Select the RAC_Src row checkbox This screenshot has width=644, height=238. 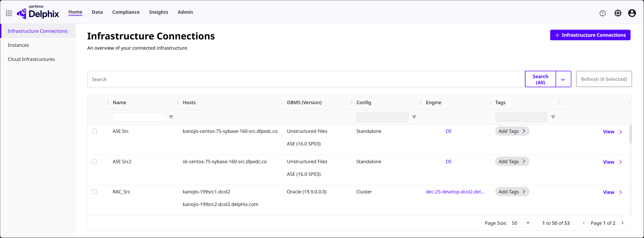(94, 192)
